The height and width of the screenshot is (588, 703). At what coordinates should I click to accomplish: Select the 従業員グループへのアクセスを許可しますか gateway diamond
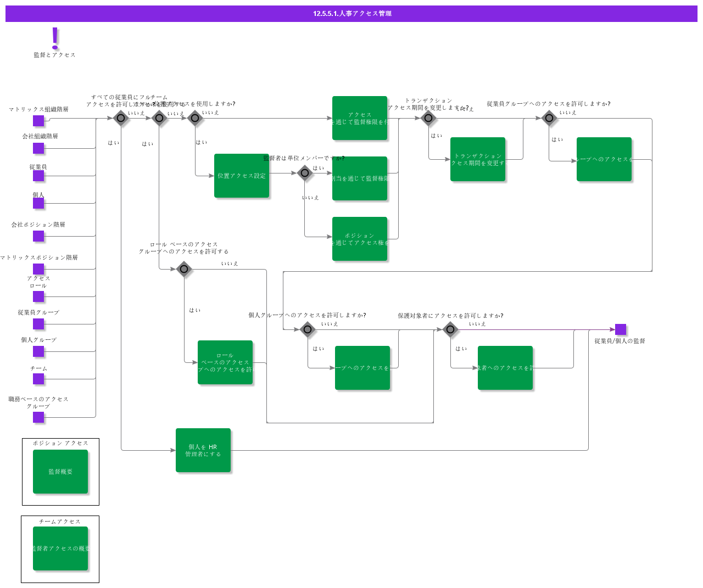pyautogui.click(x=549, y=118)
